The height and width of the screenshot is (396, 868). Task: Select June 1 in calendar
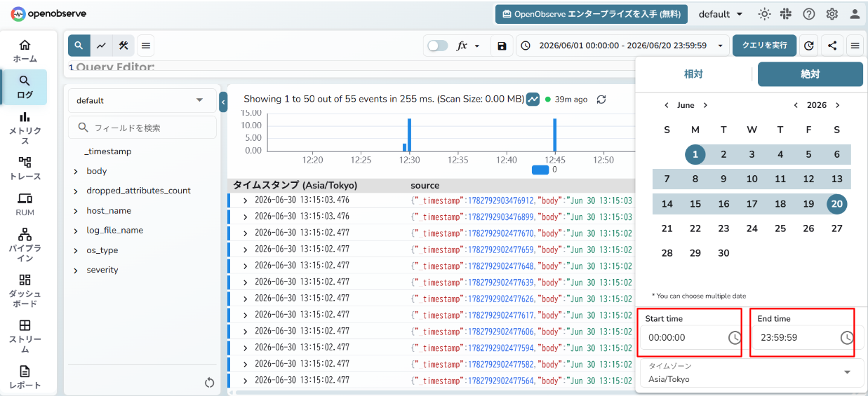point(695,155)
